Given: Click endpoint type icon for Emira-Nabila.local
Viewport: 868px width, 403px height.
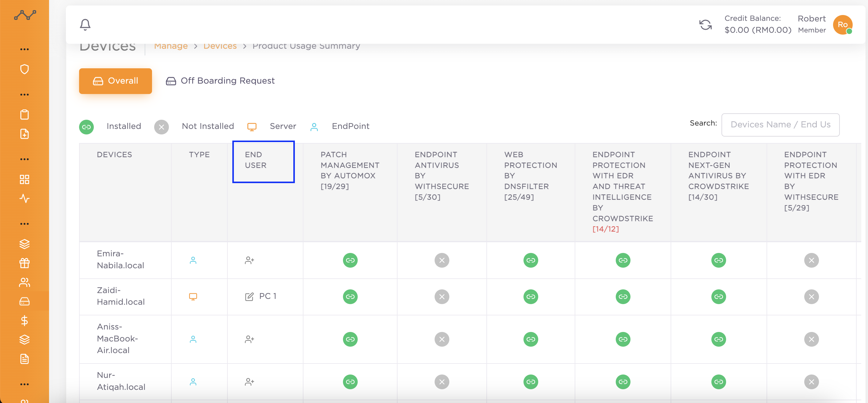Looking at the screenshot, I should click(x=193, y=260).
